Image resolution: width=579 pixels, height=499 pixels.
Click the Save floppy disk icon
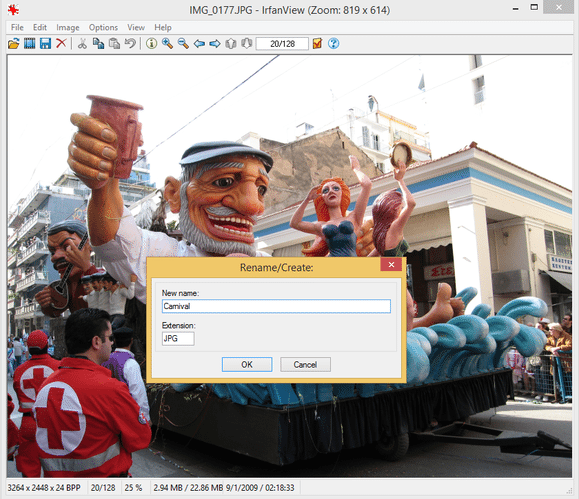tap(45, 44)
